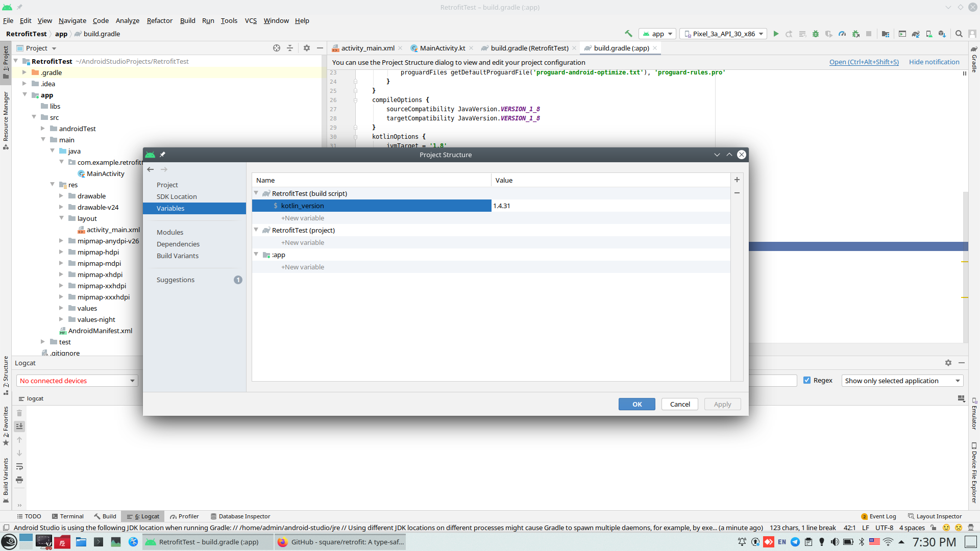Open the Pixel_3a_API_30_x86 device dropdown
Image resolution: width=980 pixels, height=551 pixels.
(x=723, y=34)
